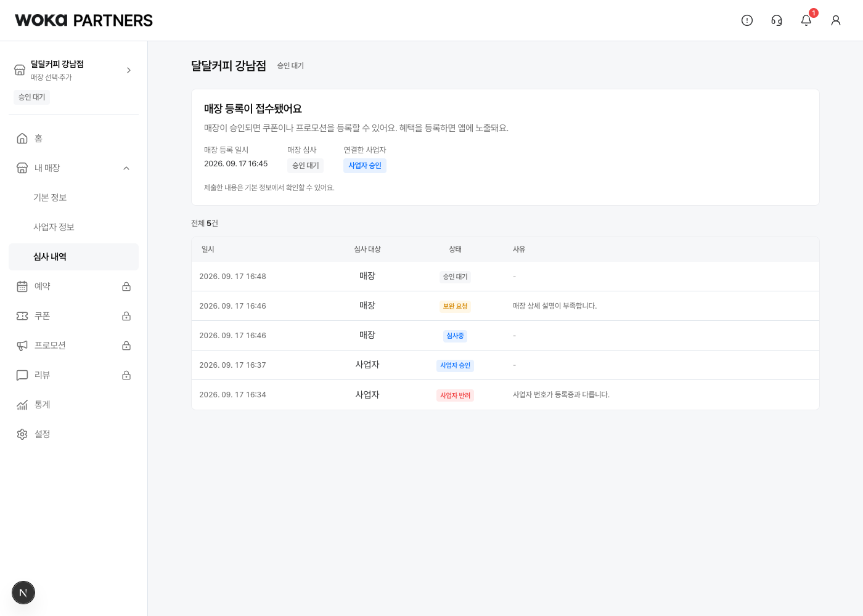This screenshot has height=616, width=863.
Task: Click the date 2026. 09. 17 16:34
Action: [232, 395]
